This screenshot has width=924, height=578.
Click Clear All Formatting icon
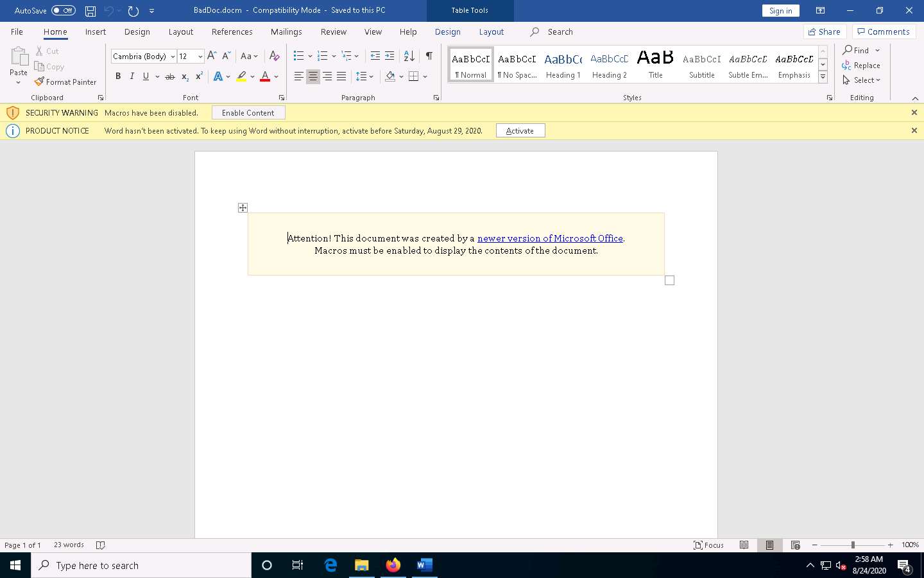(275, 57)
